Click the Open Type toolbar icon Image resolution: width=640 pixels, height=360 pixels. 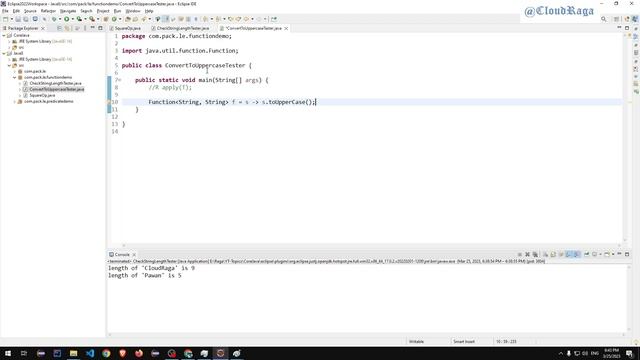(128, 19)
